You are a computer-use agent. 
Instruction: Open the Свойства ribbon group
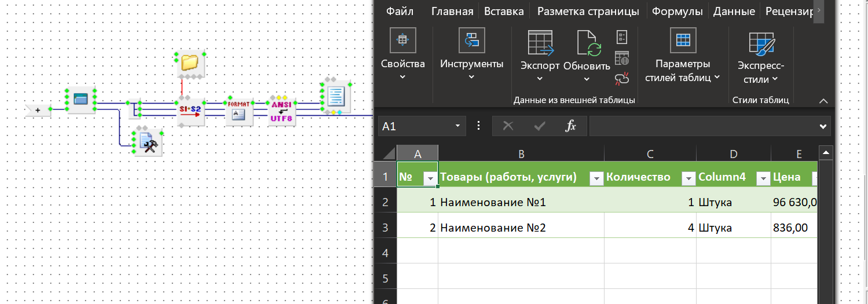tap(402, 56)
